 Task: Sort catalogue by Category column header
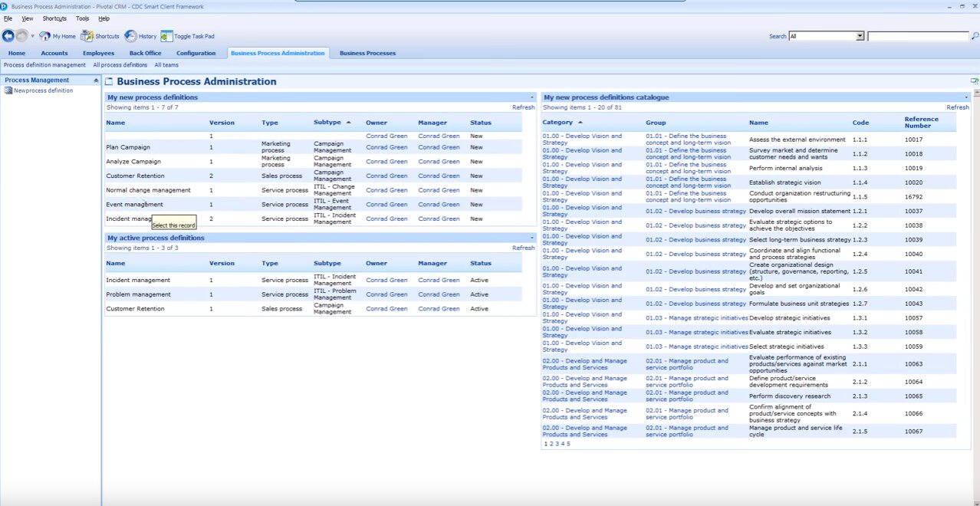(557, 123)
